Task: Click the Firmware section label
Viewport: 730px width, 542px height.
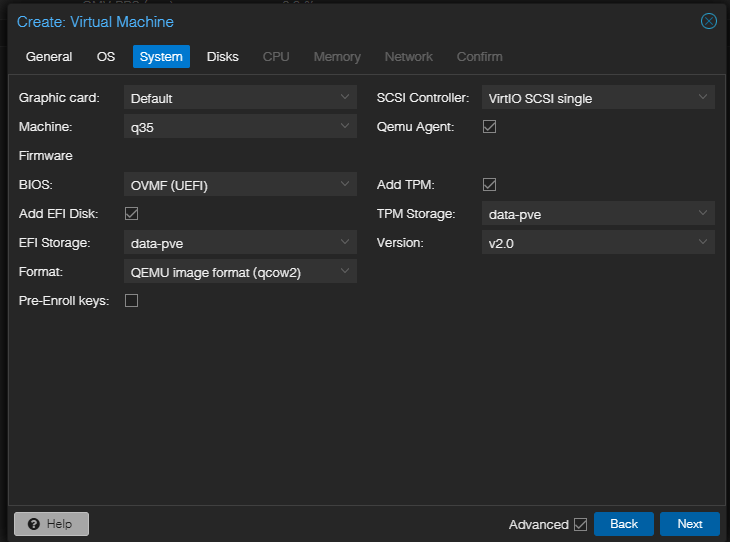Action: (x=46, y=156)
